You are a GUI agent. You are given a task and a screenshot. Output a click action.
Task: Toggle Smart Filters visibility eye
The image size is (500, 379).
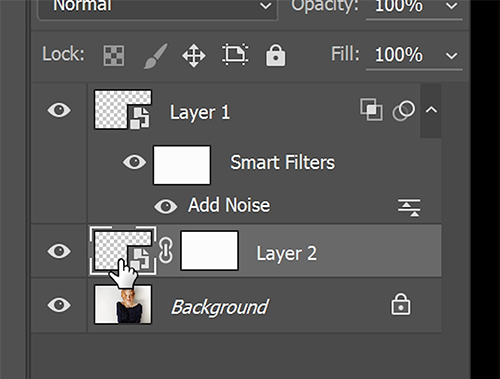point(134,162)
